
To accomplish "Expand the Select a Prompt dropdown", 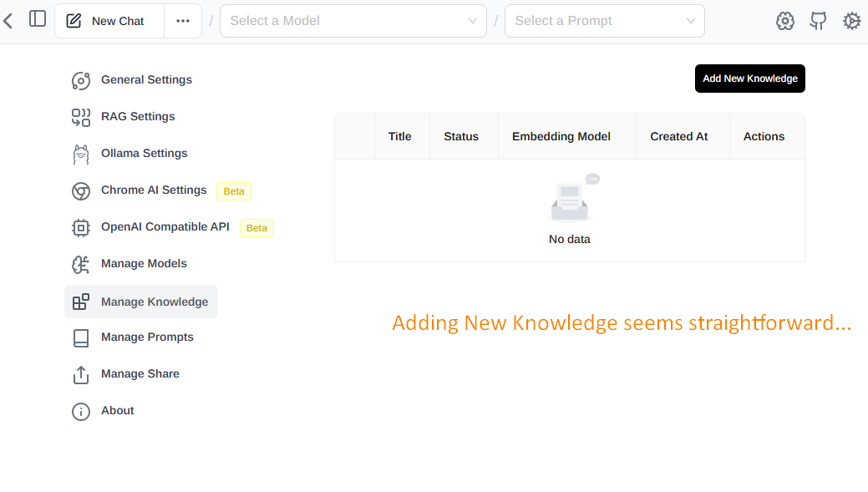I will (x=604, y=21).
